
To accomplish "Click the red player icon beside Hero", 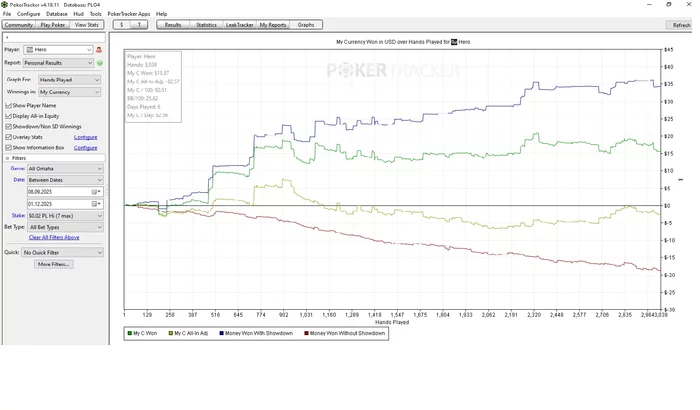I will tap(99, 50).
